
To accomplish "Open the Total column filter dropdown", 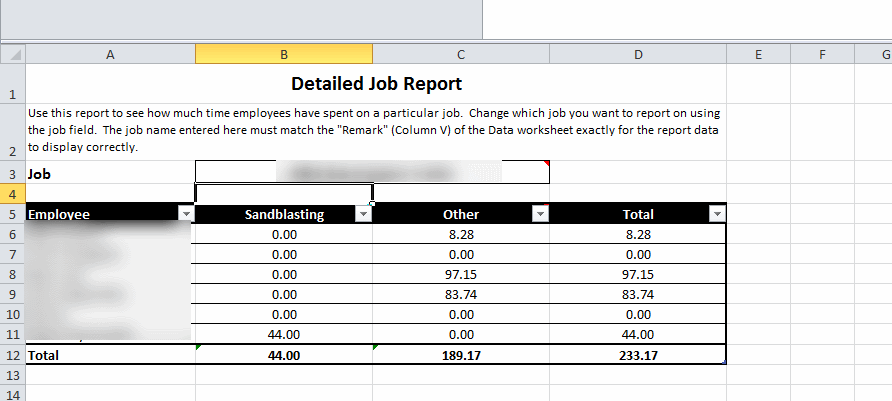I will [x=717, y=214].
